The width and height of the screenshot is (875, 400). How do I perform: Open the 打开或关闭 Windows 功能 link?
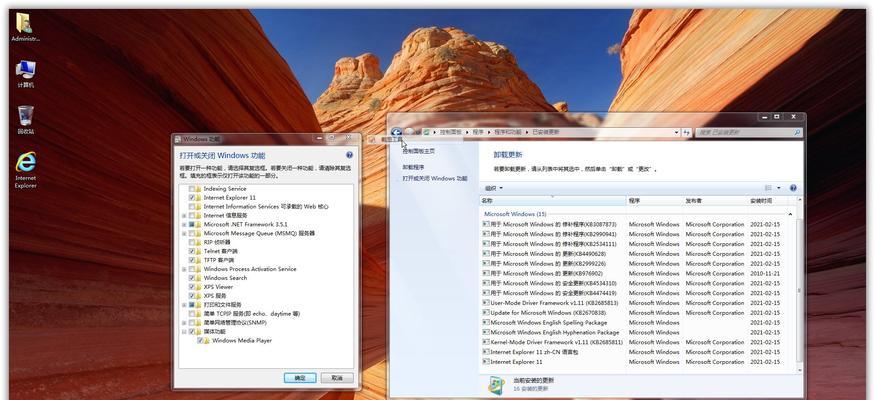coord(435,179)
